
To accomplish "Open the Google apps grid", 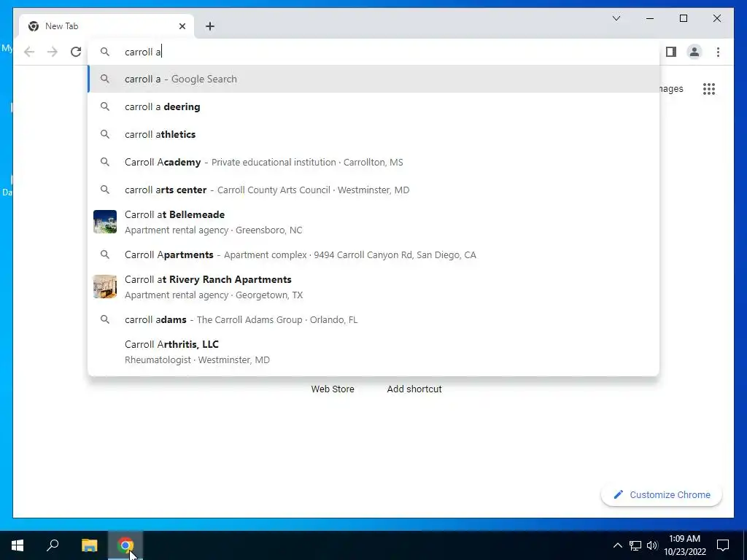I will click(709, 89).
